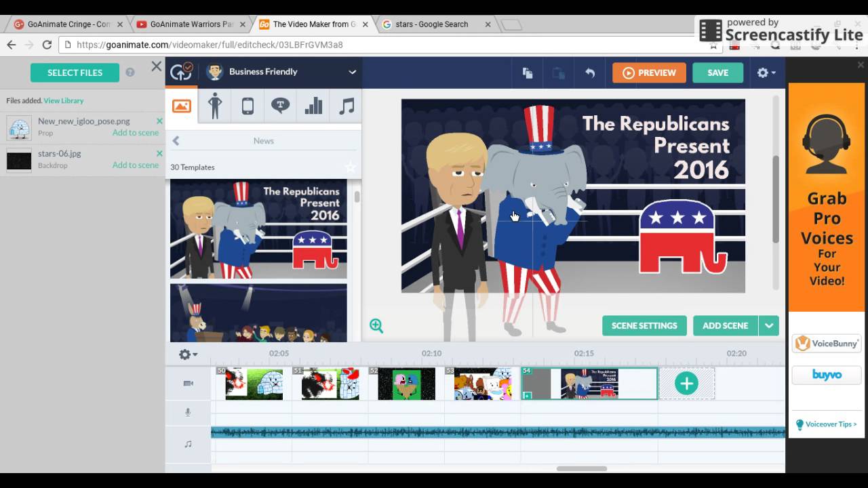Click the browser reload button

click(47, 45)
